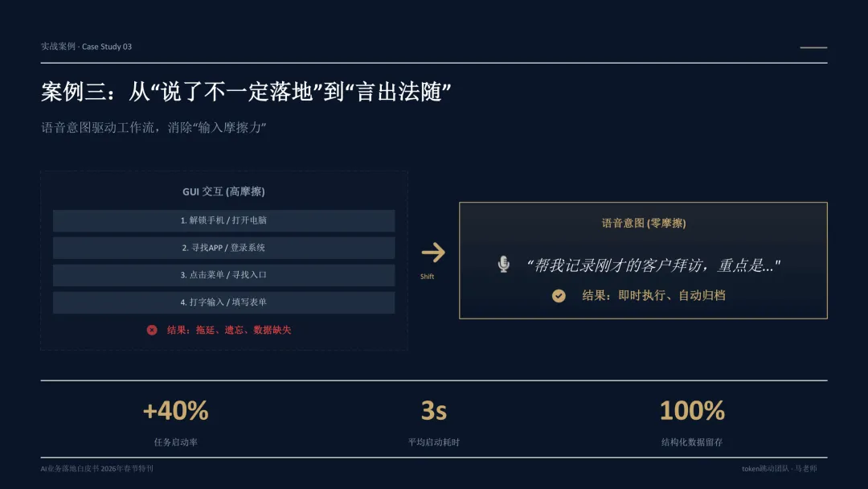Click the footer credit token跳动团队
Screen dimensions: 868x489
tap(780, 469)
